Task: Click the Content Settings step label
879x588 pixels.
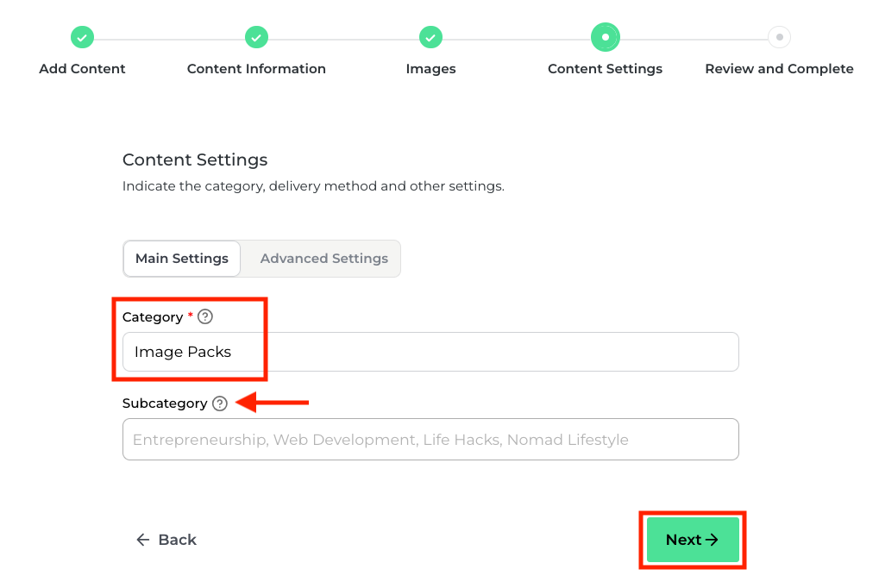Action: coord(605,69)
